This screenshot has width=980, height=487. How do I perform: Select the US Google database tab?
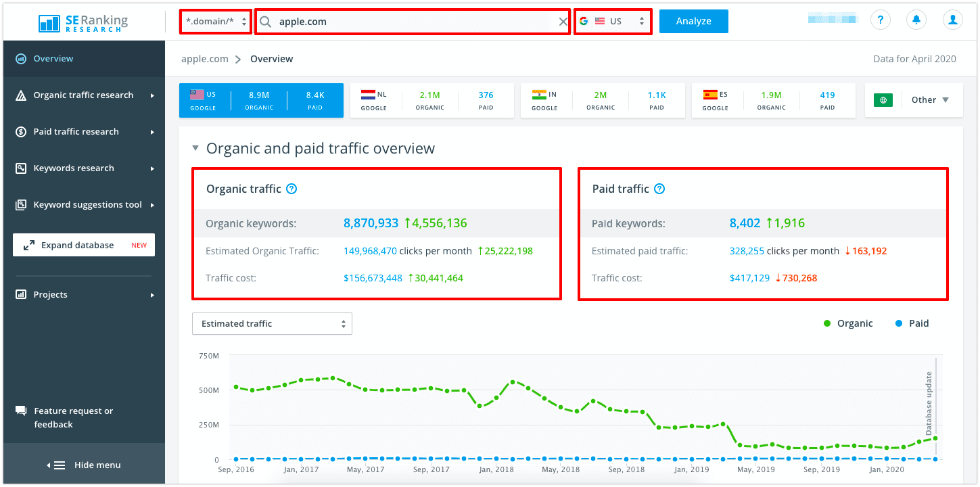click(x=261, y=100)
